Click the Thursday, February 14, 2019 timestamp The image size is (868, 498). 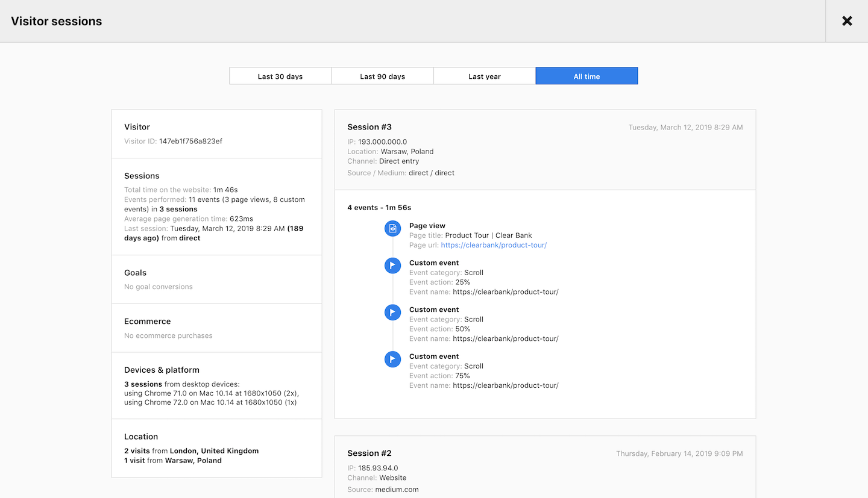coord(679,454)
